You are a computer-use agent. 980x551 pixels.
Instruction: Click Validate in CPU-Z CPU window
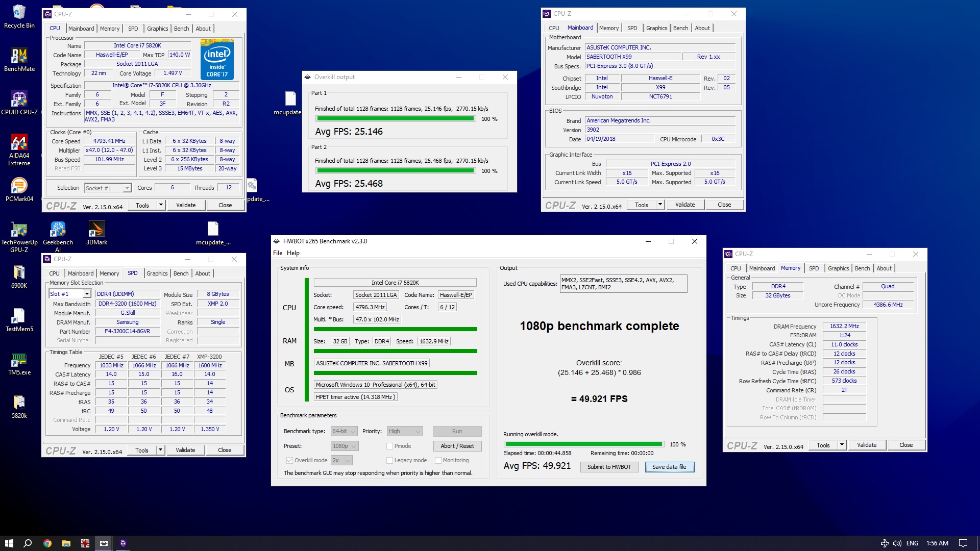(x=186, y=205)
